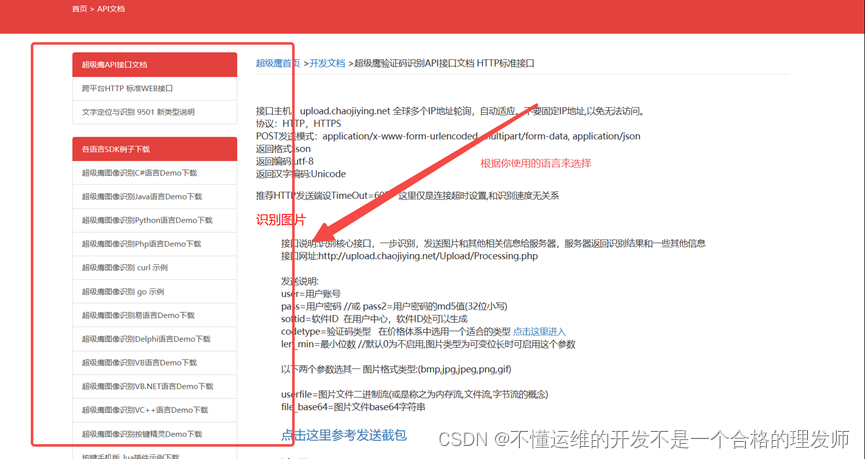Viewport: 865px width, 459px height.
Task: Select 超级鹰API接口文档 sidebar header
Action: click(x=154, y=65)
